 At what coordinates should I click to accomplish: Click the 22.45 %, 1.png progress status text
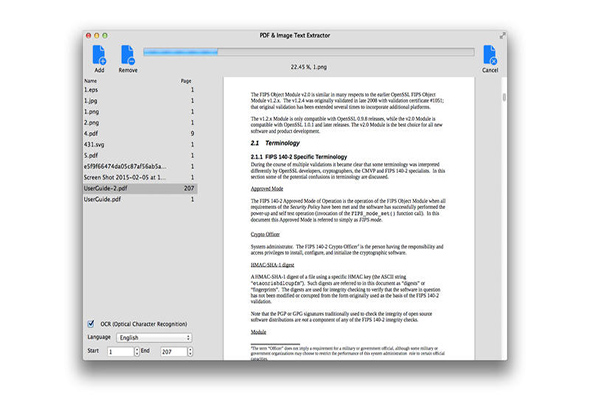(309, 67)
